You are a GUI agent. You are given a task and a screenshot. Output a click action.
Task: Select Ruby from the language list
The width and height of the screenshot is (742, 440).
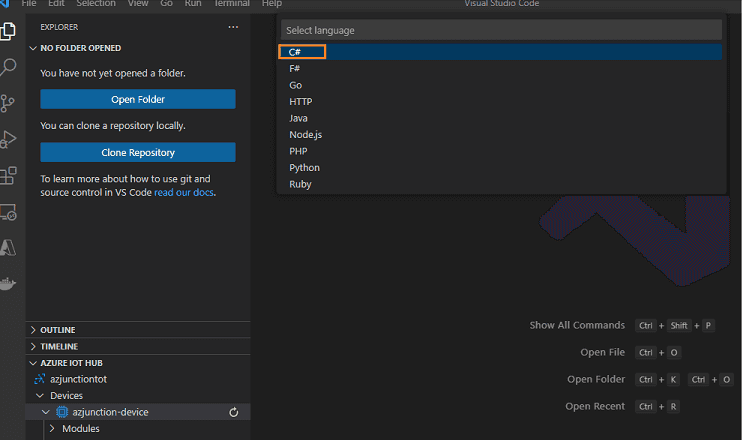click(501, 185)
